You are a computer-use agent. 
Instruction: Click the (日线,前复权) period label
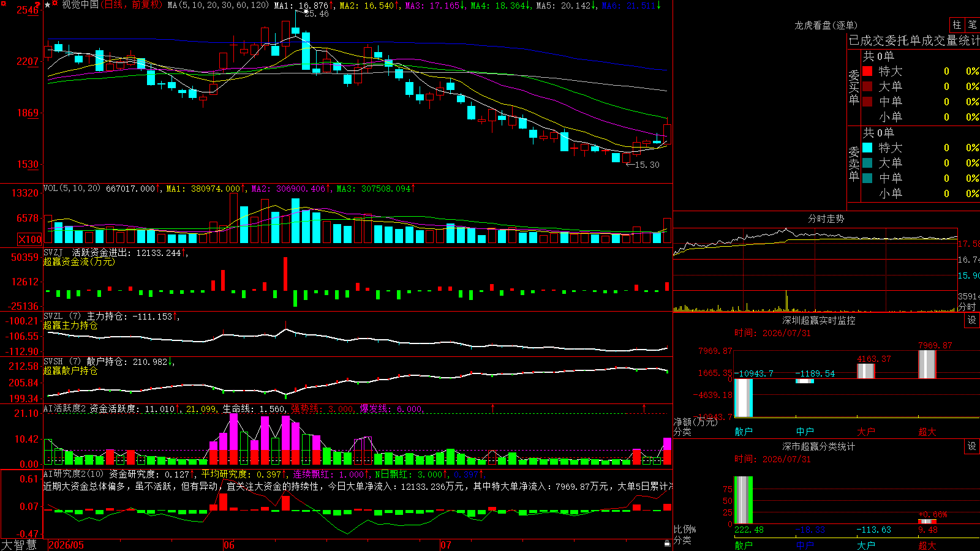(x=131, y=5)
